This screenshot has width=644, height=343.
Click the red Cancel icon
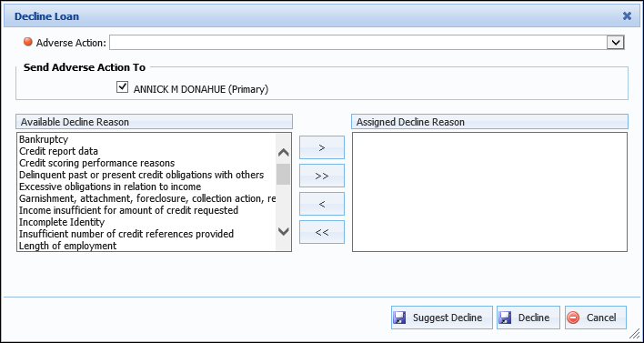pos(573,318)
